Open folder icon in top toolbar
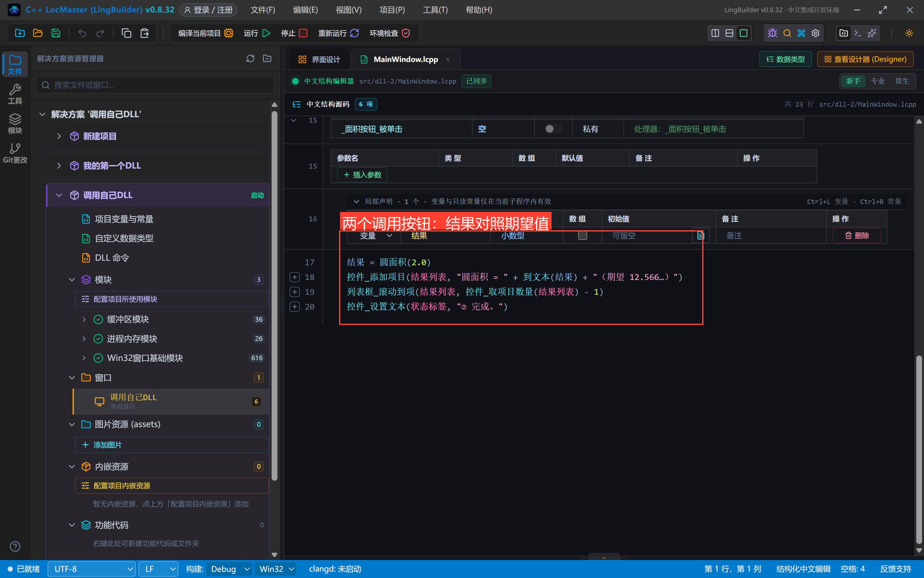924x578 pixels. pyautogui.click(x=38, y=33)
